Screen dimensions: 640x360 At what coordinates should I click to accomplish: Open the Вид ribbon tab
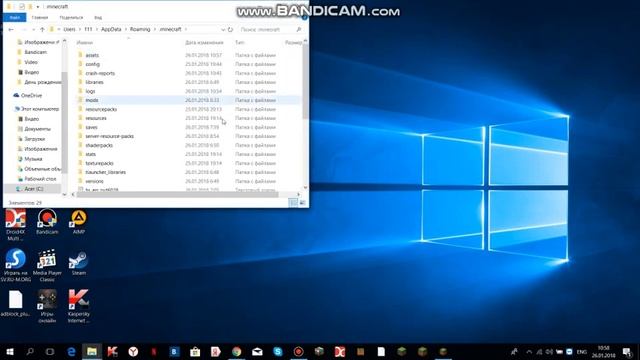coord(98,18)
